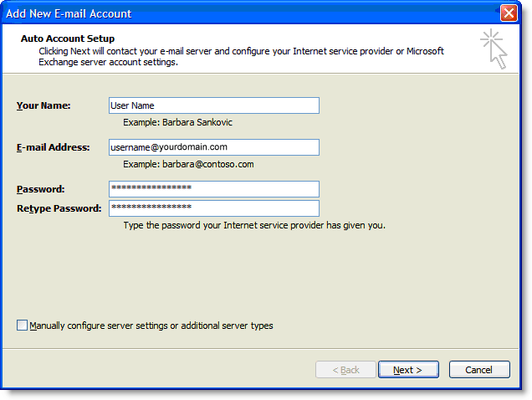The width and height of the screenshot is (532, 400).
Task: Click the Next button
Action: click(x=408, y=370)
